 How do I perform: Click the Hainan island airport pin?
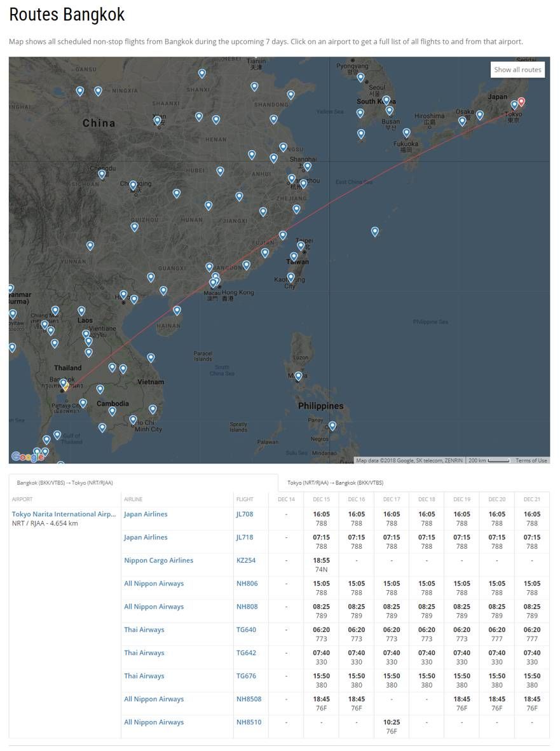click(x=177, y=310)
